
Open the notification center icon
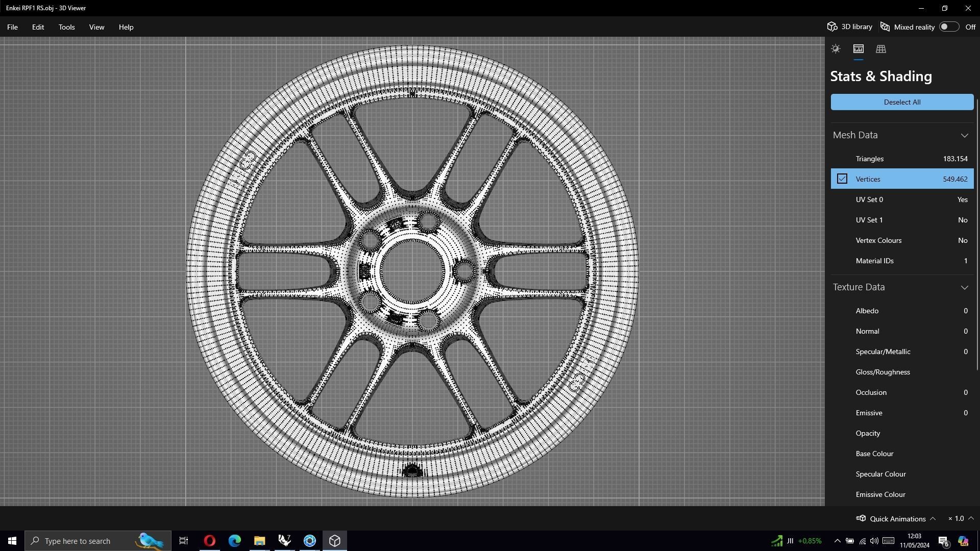944,541
